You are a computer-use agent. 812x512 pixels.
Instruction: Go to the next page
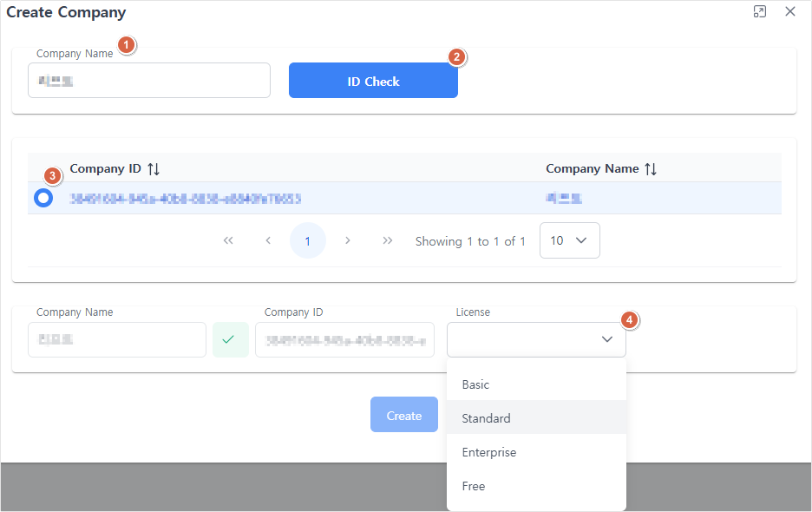pyautogui.click(x=348, y=240)
